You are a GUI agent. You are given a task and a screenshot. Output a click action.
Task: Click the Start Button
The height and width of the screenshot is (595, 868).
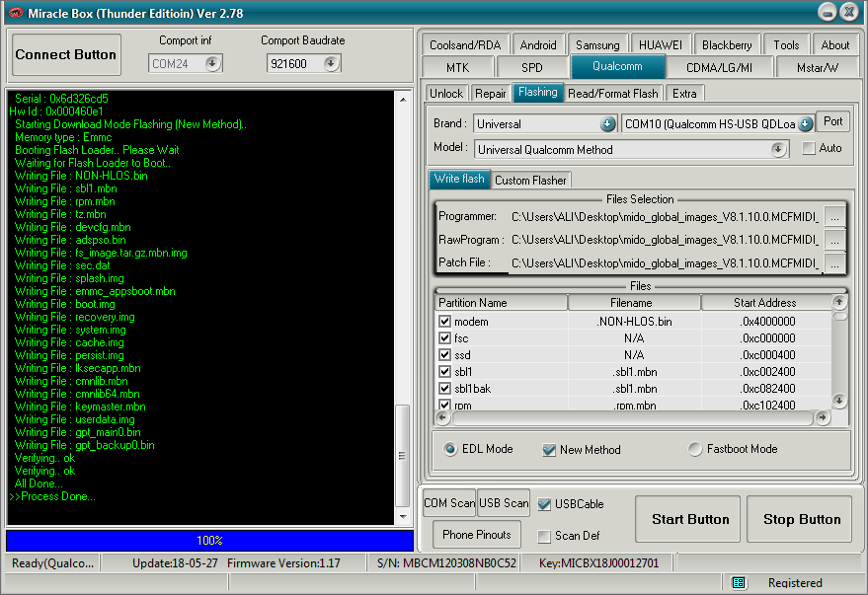tap(689, 519)
